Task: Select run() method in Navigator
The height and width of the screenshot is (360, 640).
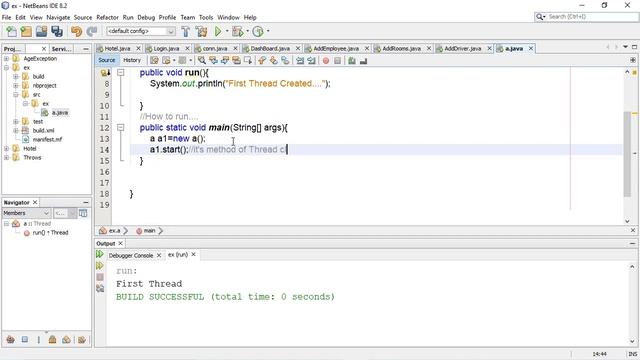Action: pyautogui.click(x=50, y=233)
